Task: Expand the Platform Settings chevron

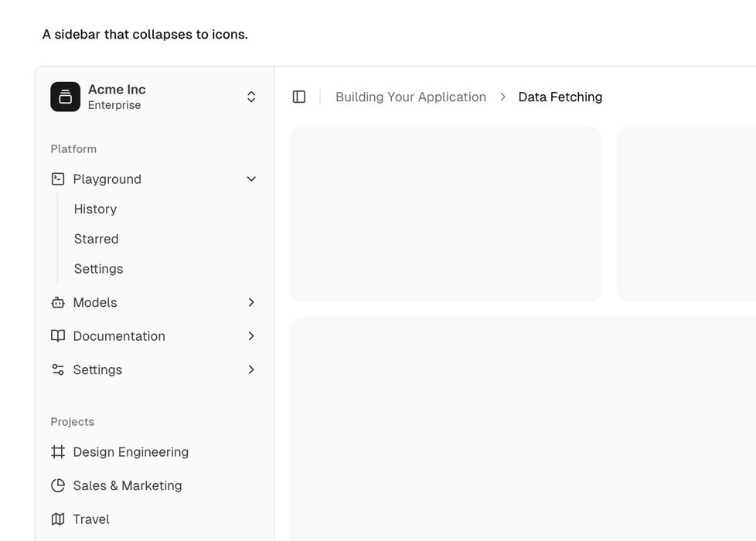Action: 251,370
